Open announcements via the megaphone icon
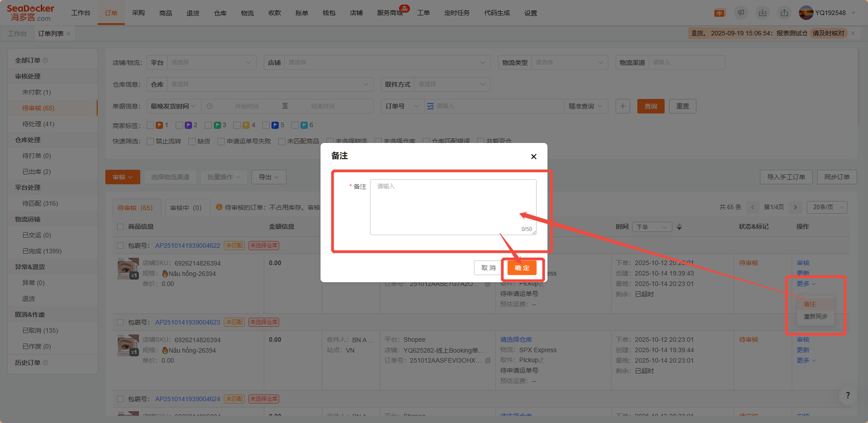Image resolution: width=868 pixels, height=423 pixels. click(741, 13)
